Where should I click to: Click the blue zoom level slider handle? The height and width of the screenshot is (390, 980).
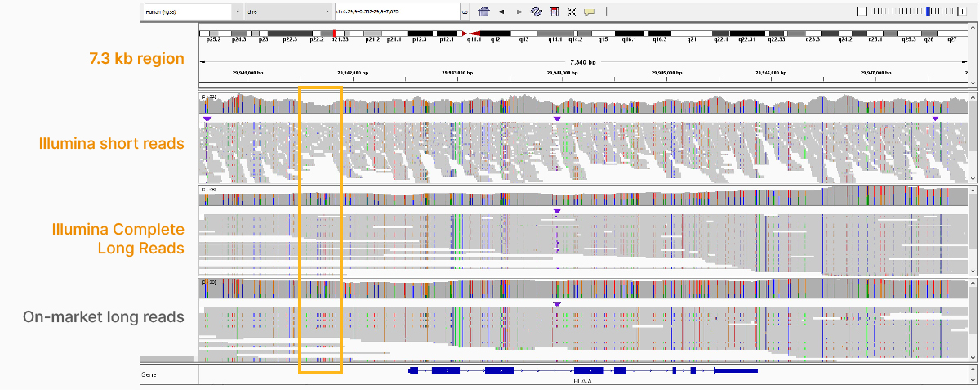point(928,11)
